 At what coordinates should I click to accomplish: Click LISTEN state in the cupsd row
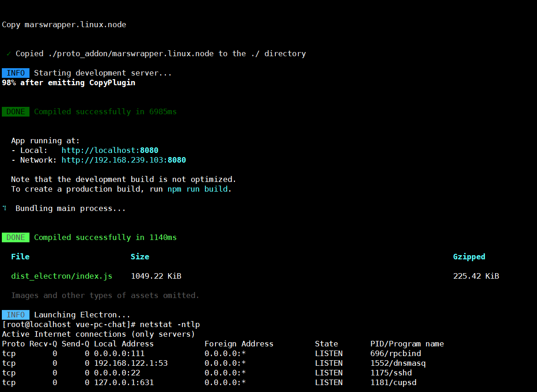coord(328,382)
